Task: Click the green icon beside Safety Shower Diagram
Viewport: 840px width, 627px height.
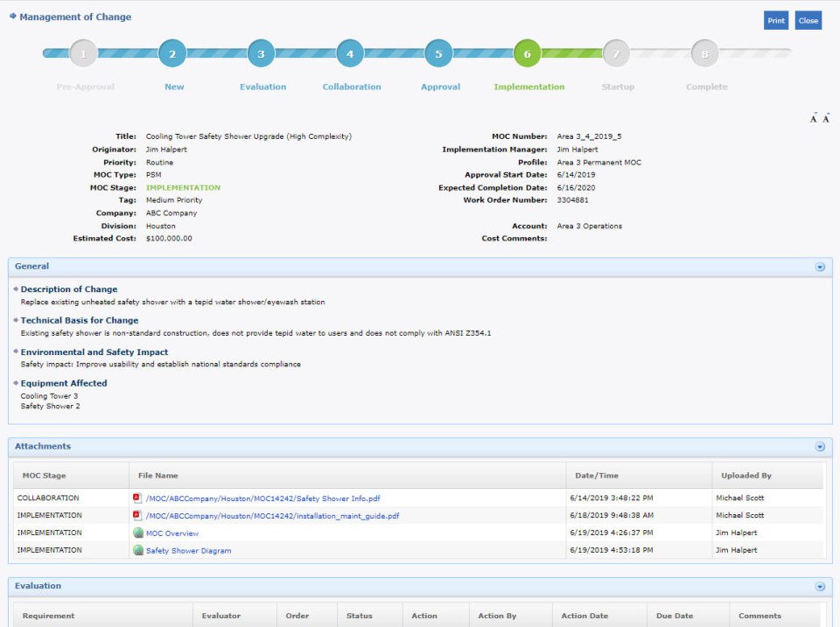Action: (137, 549)
